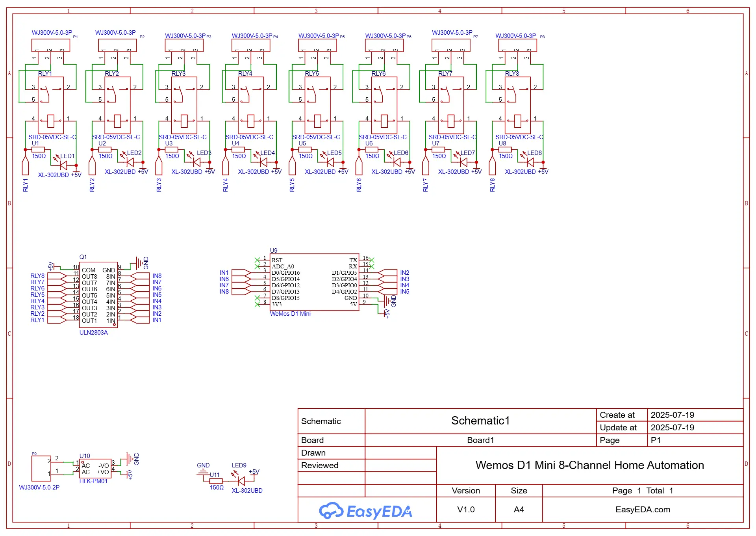Click the 'EasyEDA.com' text in title block
The image size is (756, 536).
tap(643, 510)
